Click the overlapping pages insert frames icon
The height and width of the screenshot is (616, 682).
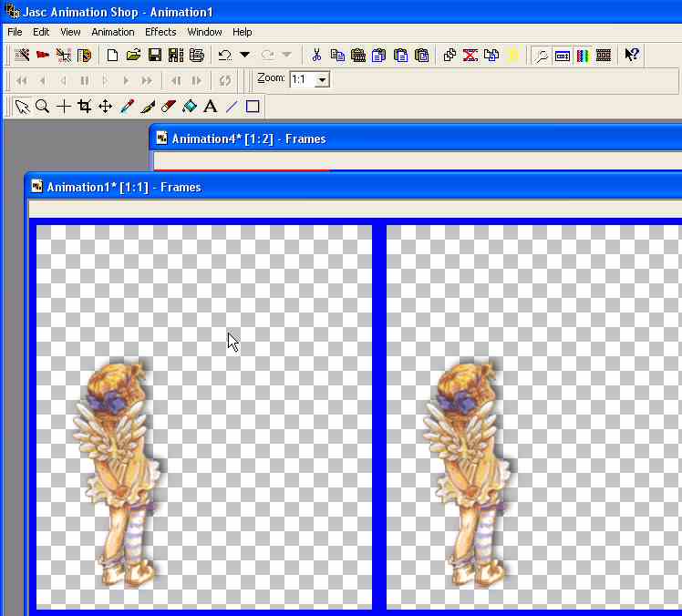coord(449,56)
